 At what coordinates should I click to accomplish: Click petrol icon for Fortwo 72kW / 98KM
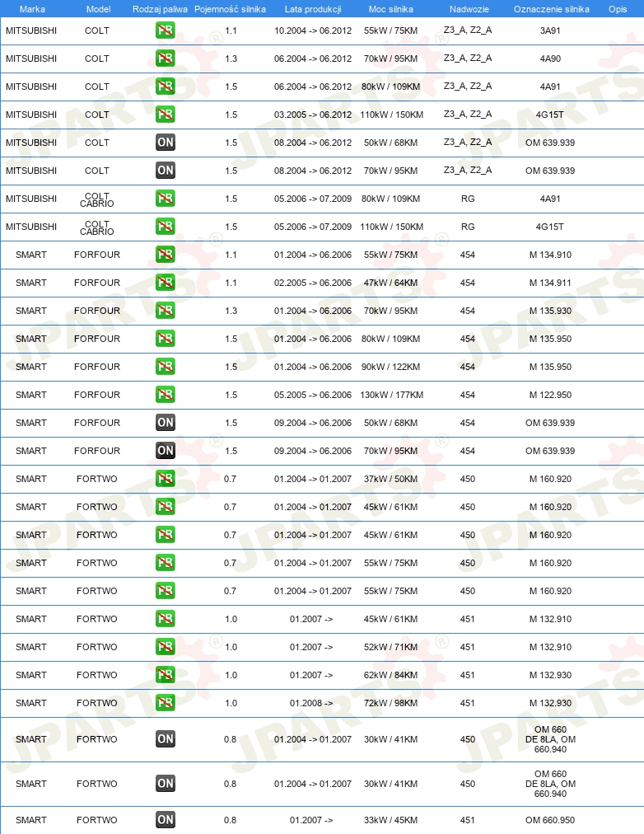click(x=166, y=703)
